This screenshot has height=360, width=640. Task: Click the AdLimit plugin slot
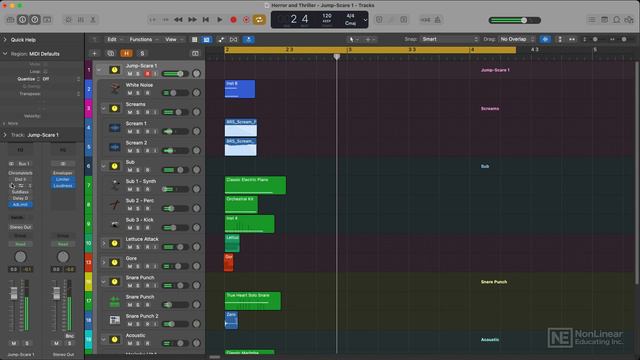tap(20, 204)
